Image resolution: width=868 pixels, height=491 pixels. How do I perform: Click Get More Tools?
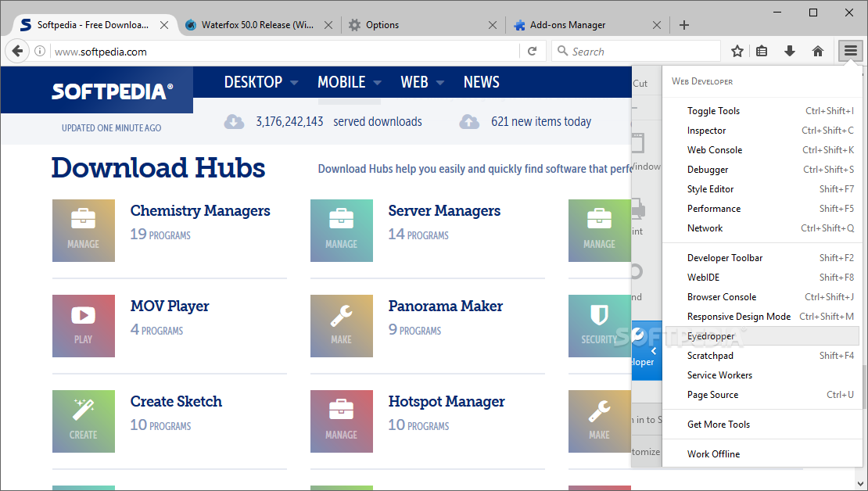point(762,425)
